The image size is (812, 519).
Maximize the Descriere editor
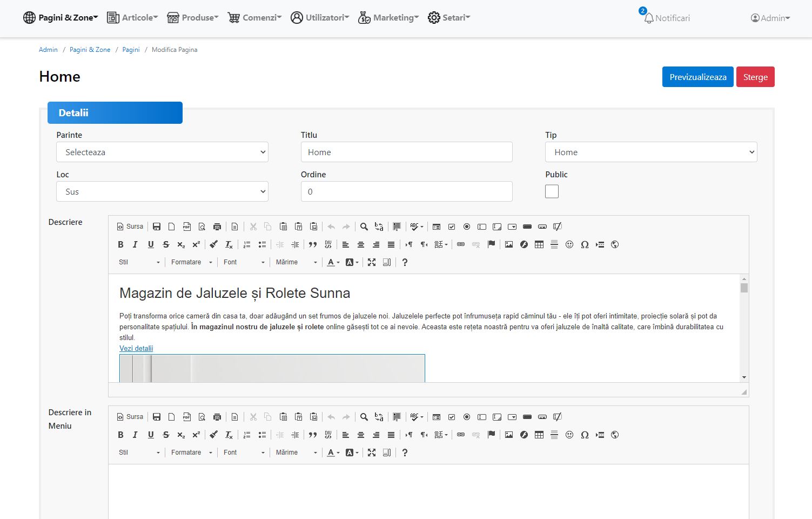coord(372,262)
